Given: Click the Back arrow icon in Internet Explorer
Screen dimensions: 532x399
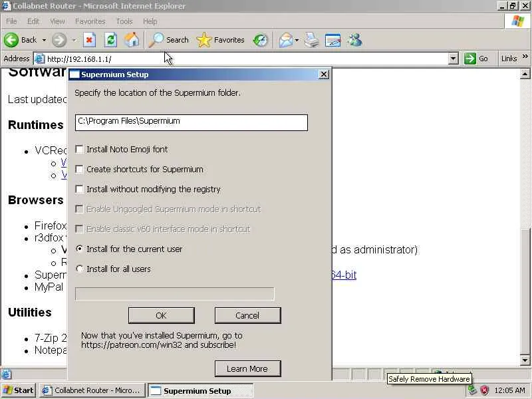Looking at the screenshot, I should coord(11,40).
